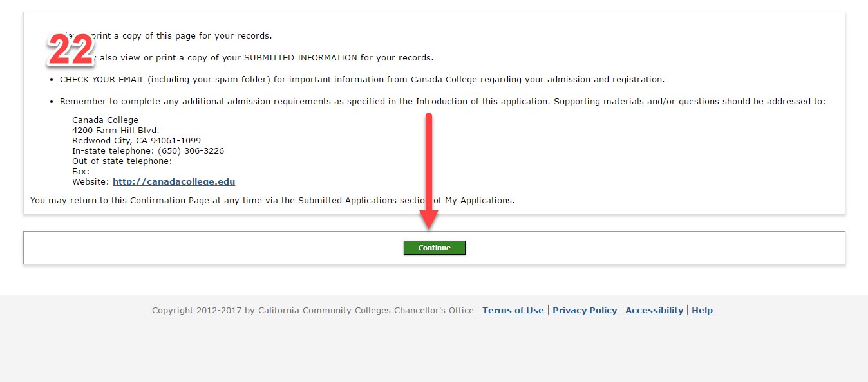Image resolution: width=868 pixels, height=382 pixels.
Task: Click the Canada College address name line
Action: (105, 120)
